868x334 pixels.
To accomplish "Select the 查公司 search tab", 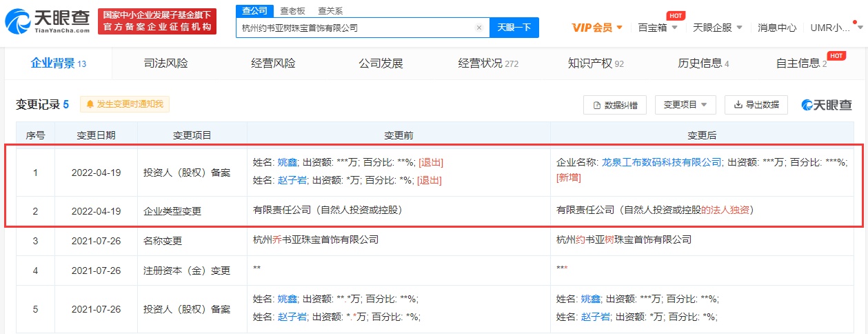I will 254,10.
